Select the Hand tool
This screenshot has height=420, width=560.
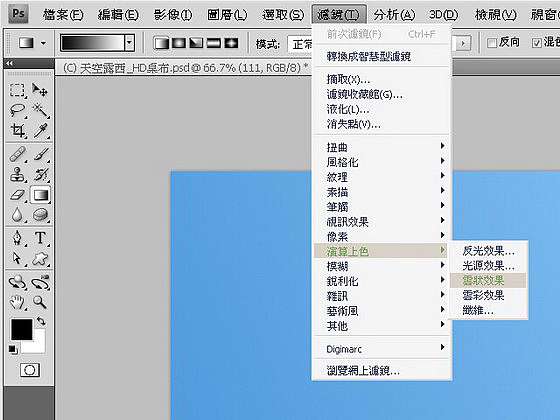pos(17,302)
